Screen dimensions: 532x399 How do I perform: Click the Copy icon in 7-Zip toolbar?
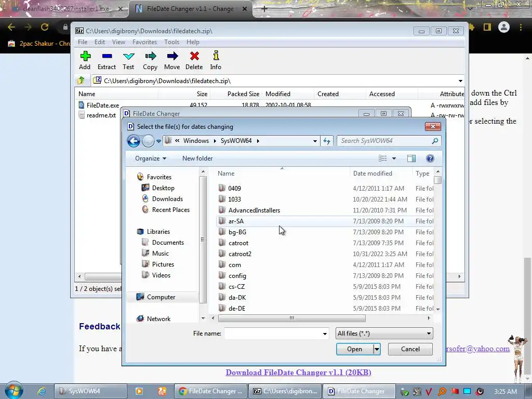tap(150, 56)
